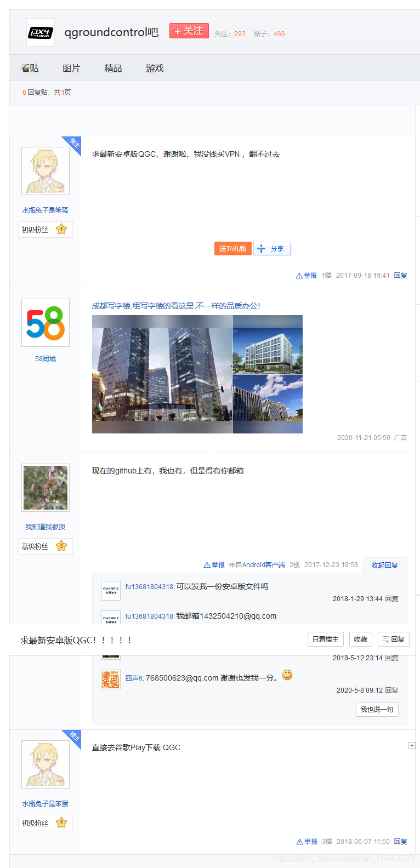Open third-floor avatar of 水瓶兔子是笨蛋
Screen dimensions: 420x868
[46, 764]
